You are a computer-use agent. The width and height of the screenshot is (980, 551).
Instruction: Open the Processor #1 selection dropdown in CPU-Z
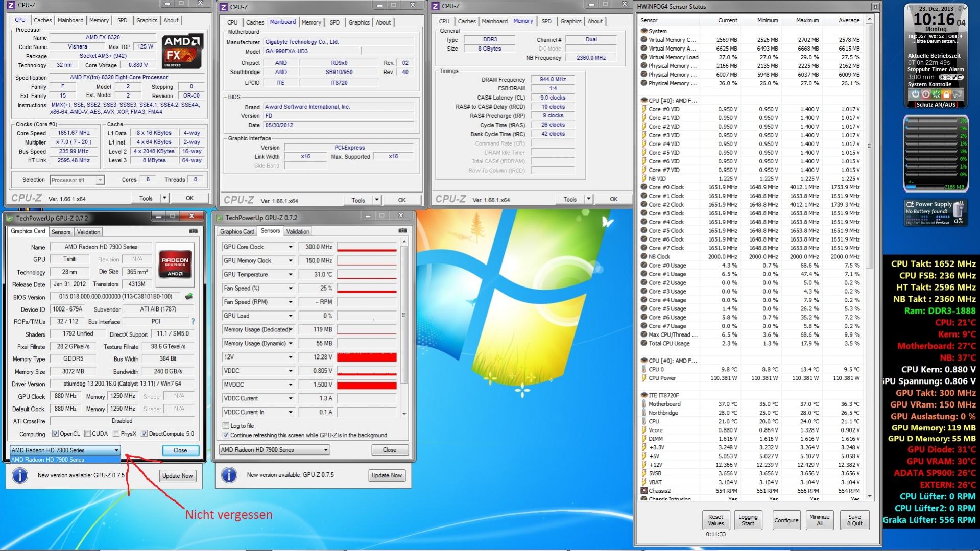click(x=77, y=180)
